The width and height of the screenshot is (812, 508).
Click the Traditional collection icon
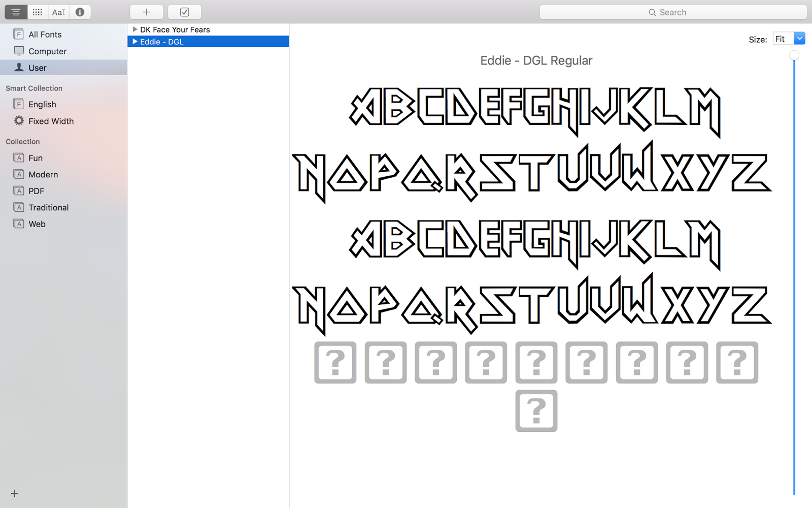click(x=19, y=207)
